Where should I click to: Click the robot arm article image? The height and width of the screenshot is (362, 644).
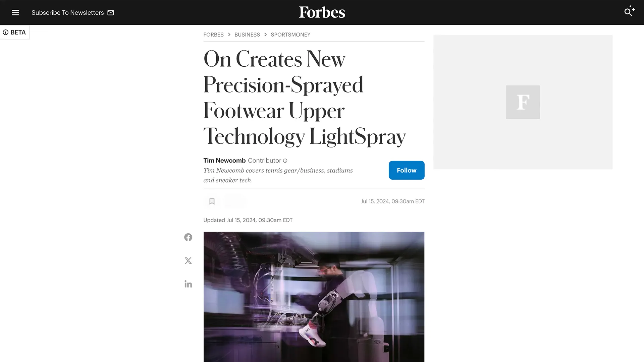314,297
